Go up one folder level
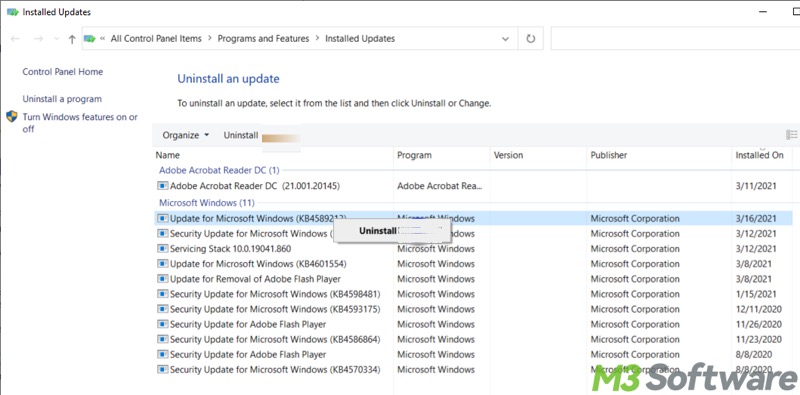 pos(72,39)
